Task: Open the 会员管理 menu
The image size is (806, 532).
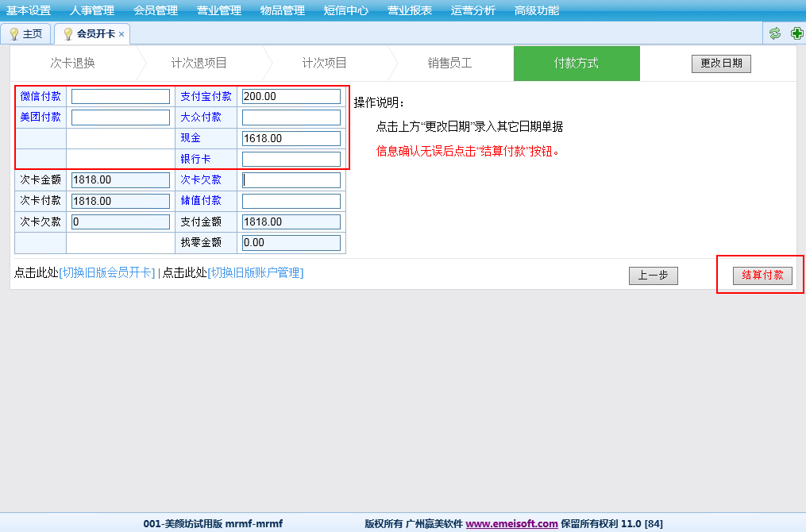Action: (155, 10)
